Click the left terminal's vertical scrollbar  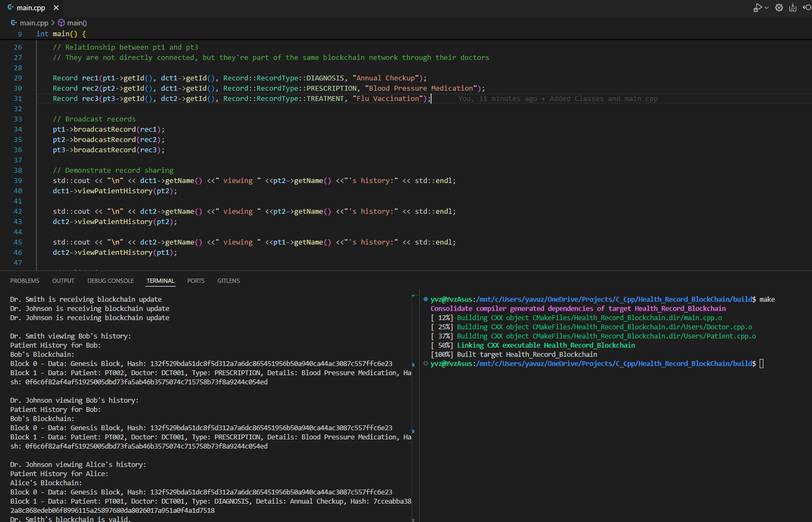pyautogui.click(x=413, y=405)
